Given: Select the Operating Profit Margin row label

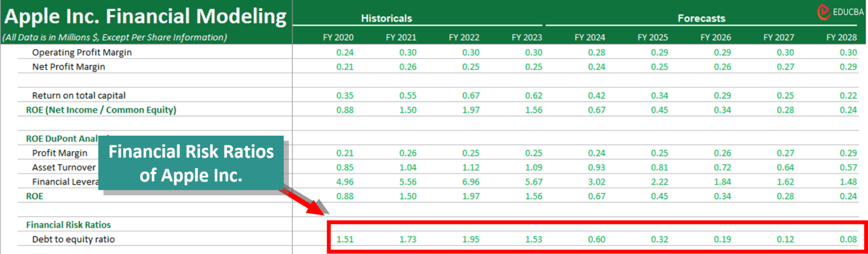Looking at the screenshot, I should click(82, 52).
